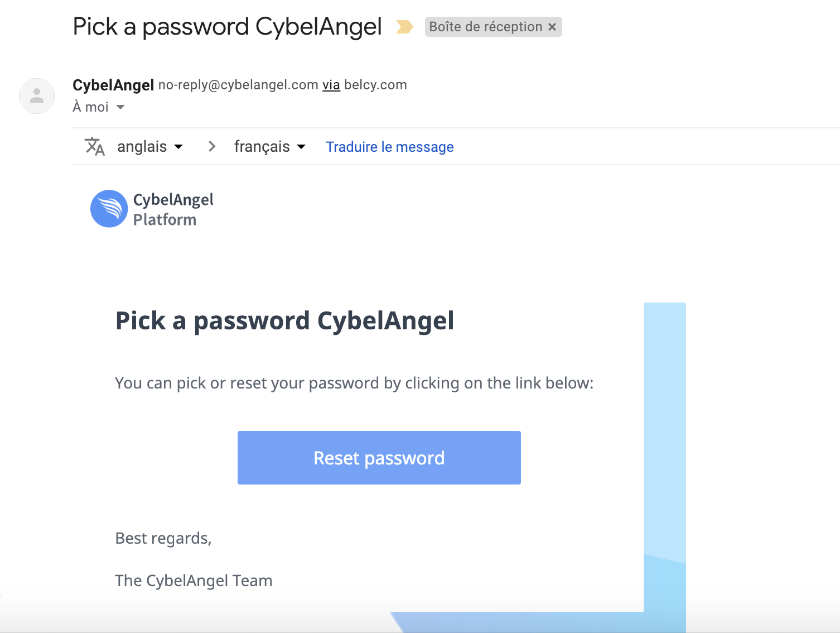
Task: Click the sentence about resetting your password
Action: coord(354,383)
